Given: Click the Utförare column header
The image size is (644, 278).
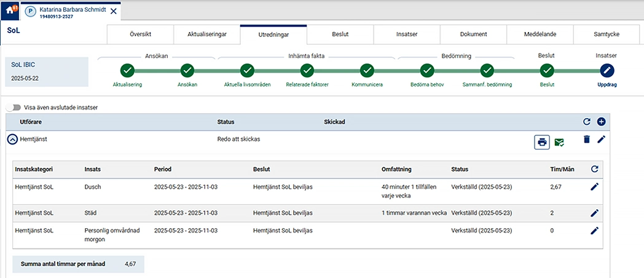Looking at the screenshot, I should 31,122.
